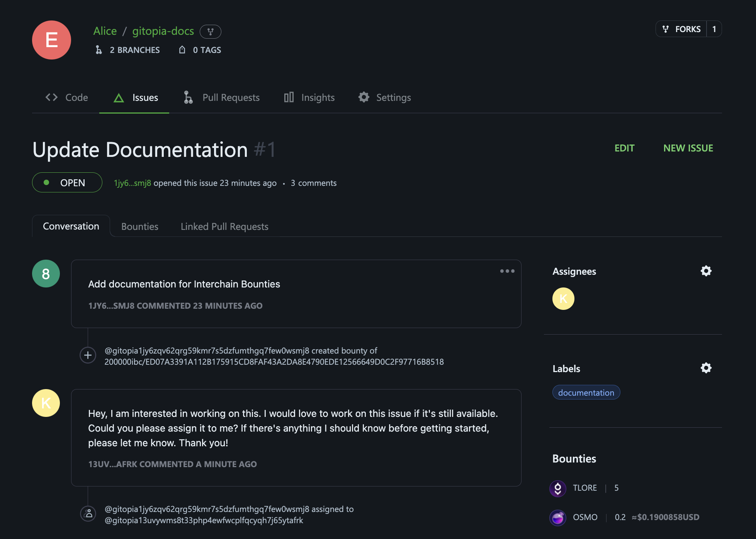Open the Alice owner link
756x539 pixels.
105,31
